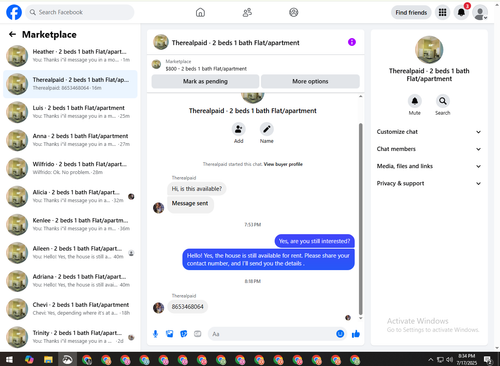Show hidden tray icons chevron
Image resolution: width=500 pixels, height=366 pixels.
(431, 360)
